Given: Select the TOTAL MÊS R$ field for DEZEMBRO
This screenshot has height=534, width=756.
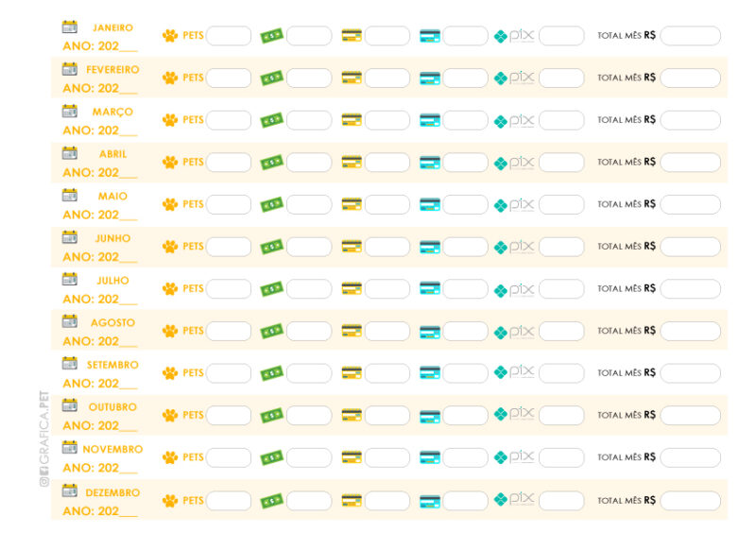Looking at the screenshot, I should 690,500.
